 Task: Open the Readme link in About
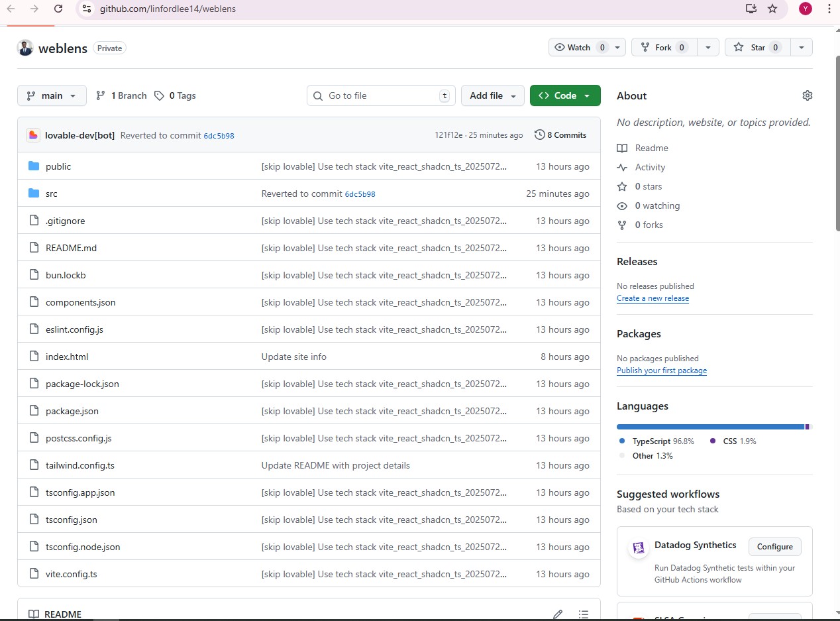651,148
